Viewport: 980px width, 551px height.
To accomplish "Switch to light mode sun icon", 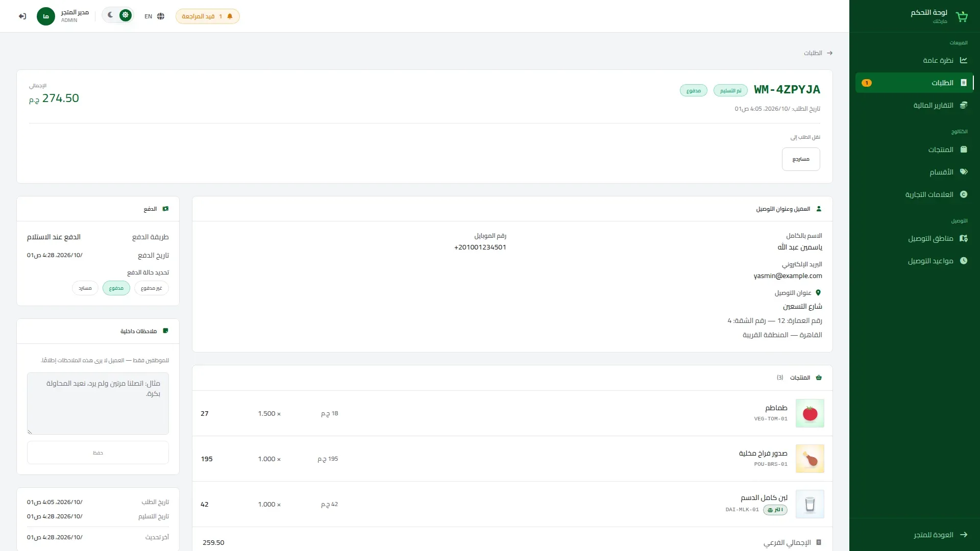I will pyautogui.click(x=125, y=15).
